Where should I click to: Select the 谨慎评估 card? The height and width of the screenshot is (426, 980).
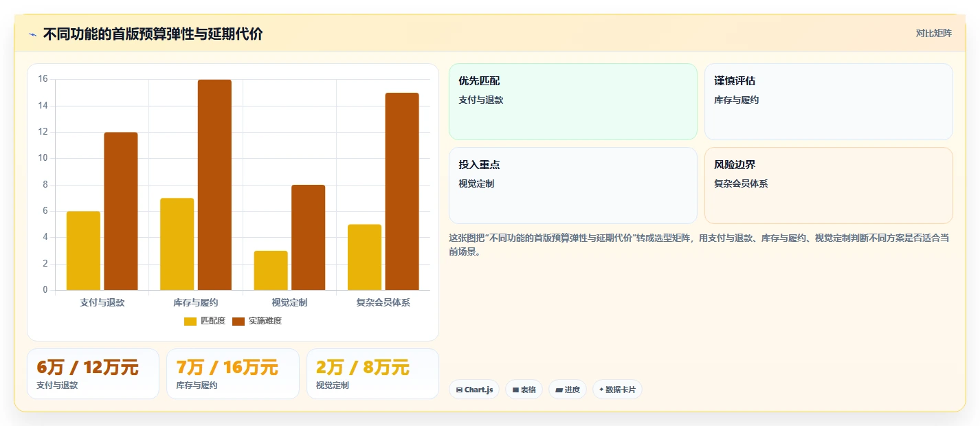pyautogui.click(x=829, y=102)
